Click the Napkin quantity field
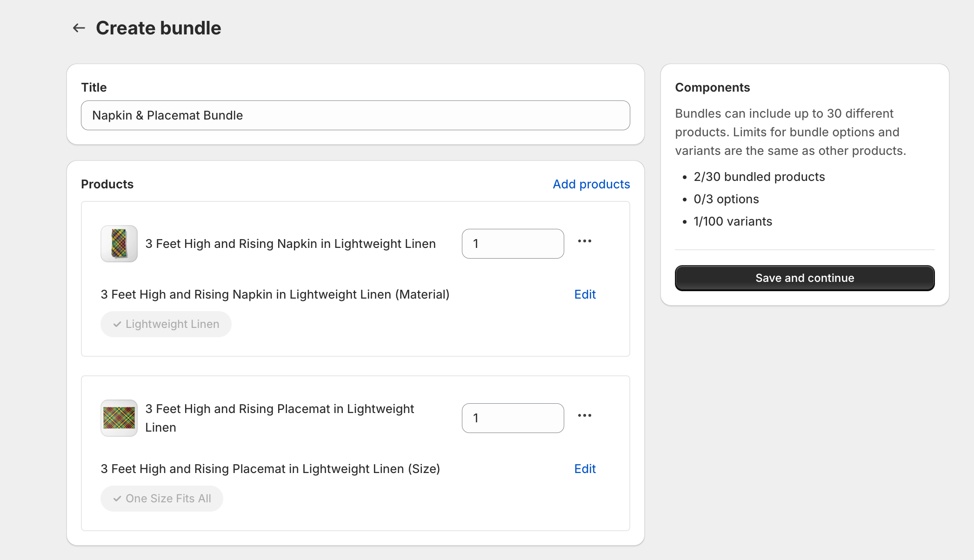The image size is (974, 560). tap(513, 244)
